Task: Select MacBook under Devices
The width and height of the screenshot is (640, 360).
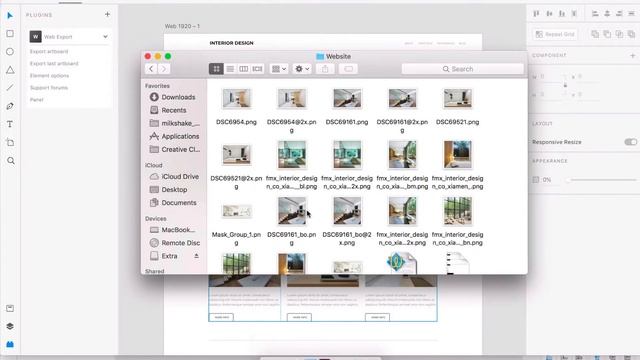Action: click(x=173, y=230)
